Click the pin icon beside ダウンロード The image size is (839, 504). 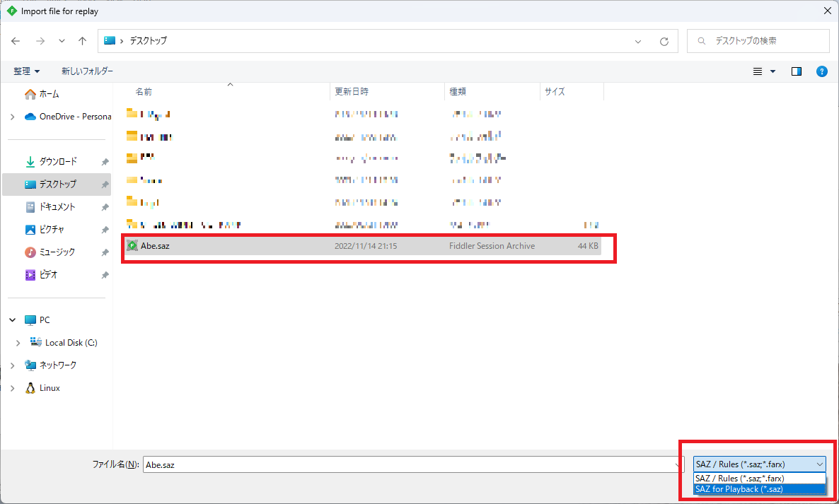pos(105,162)
